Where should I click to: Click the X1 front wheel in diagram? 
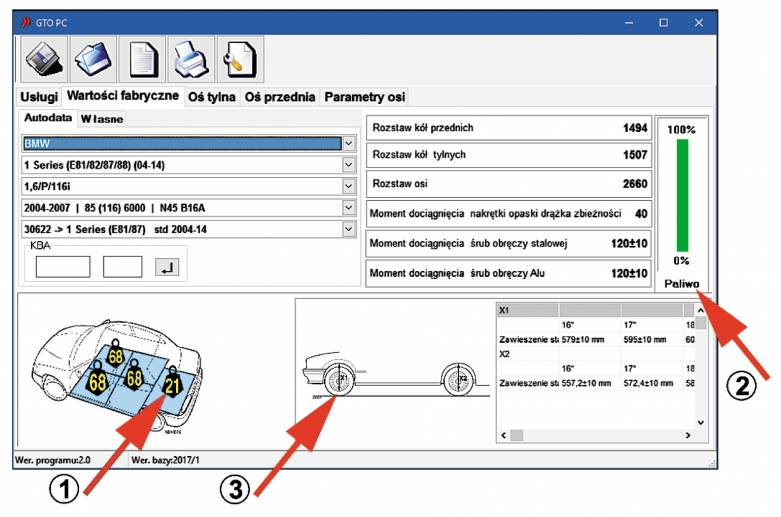pos(335,381)
